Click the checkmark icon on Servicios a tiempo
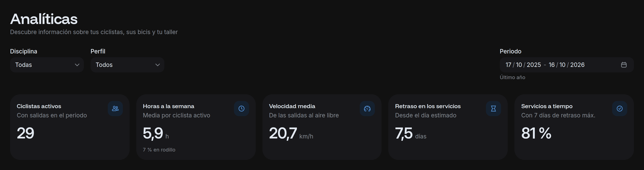The image size is (644, 170). tap(619, 109)
